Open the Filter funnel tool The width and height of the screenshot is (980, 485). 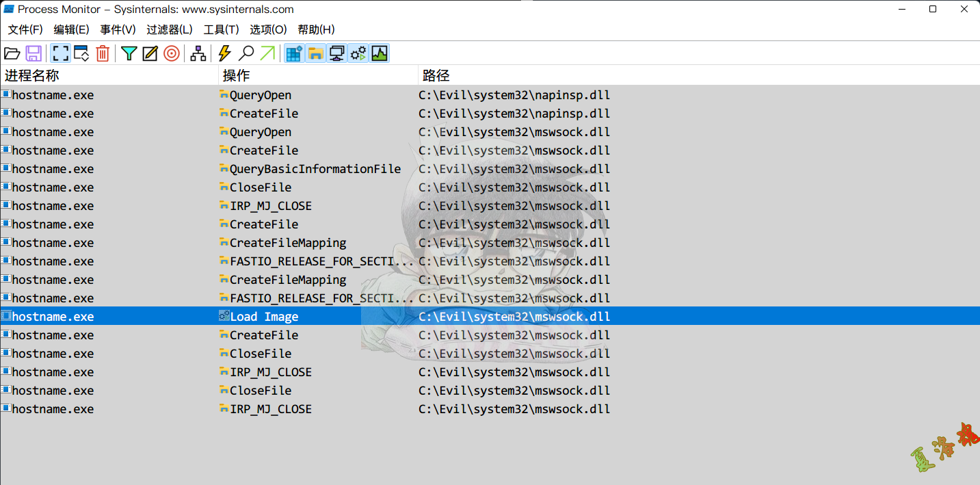click(x=129, y=53)
